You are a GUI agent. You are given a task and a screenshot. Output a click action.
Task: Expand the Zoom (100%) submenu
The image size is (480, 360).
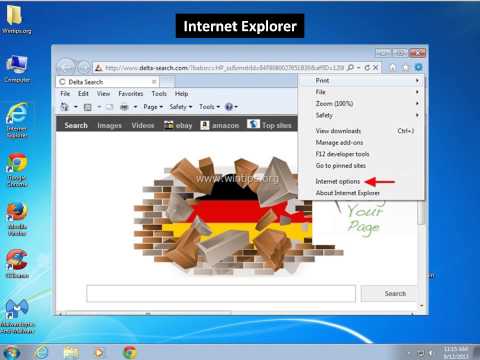click(361, 104)
